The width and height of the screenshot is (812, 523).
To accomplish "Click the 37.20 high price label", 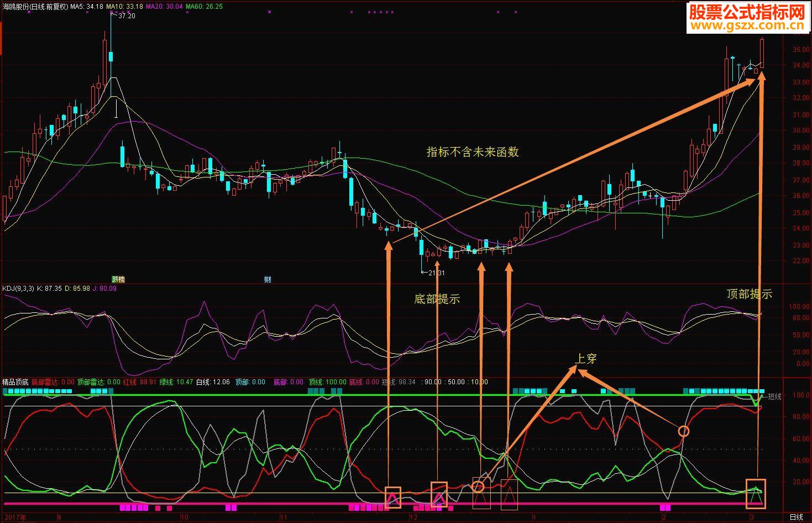I will click(127, 16).
